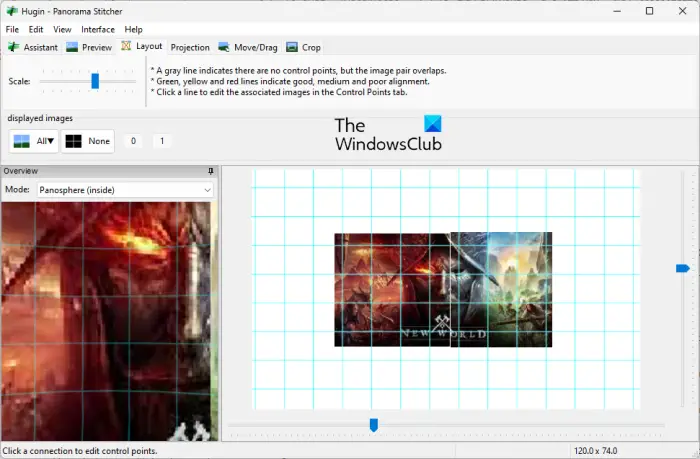The height and width of the screenshot is (459, 700).
Task: Toggle display of image 0
Action: 133,141
